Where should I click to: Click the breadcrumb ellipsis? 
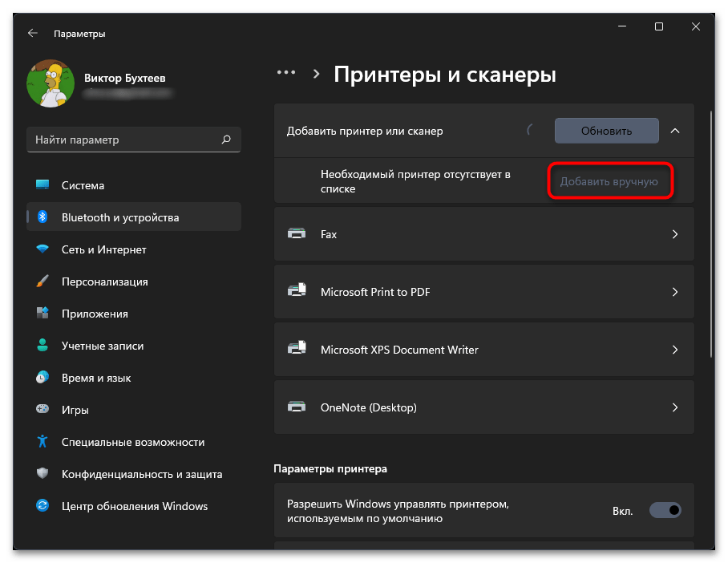286,72
